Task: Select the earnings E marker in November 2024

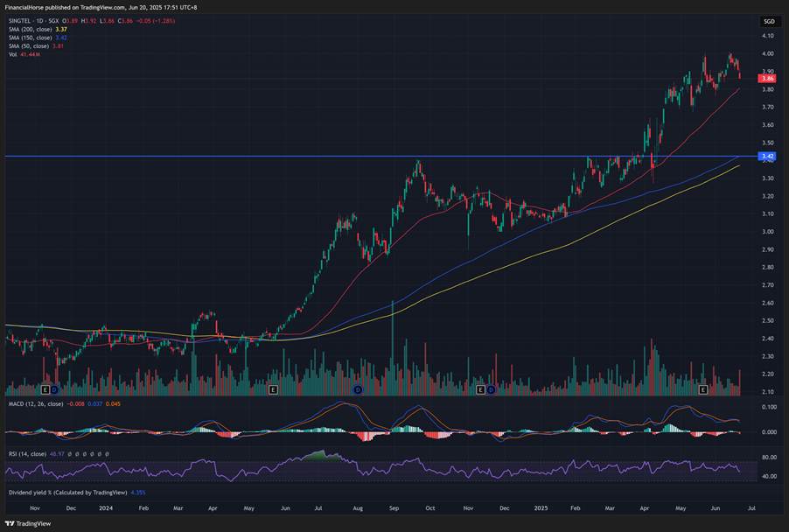Action: coord(480,389)
